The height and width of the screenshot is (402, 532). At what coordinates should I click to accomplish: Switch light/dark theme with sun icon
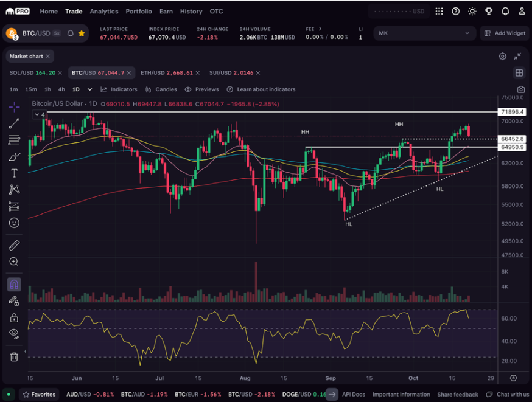click(x=472, y=11)
